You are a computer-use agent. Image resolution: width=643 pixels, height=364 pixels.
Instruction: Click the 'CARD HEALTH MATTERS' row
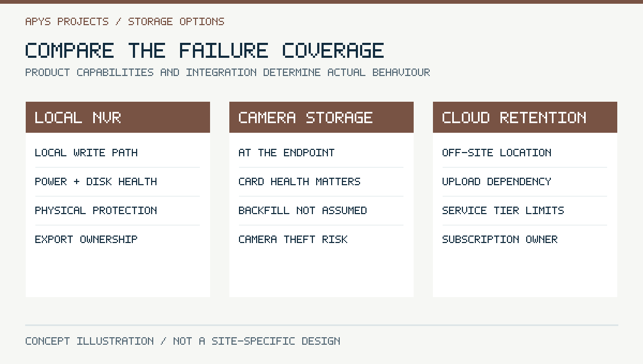pyautogui.click(x=321, y=181)
